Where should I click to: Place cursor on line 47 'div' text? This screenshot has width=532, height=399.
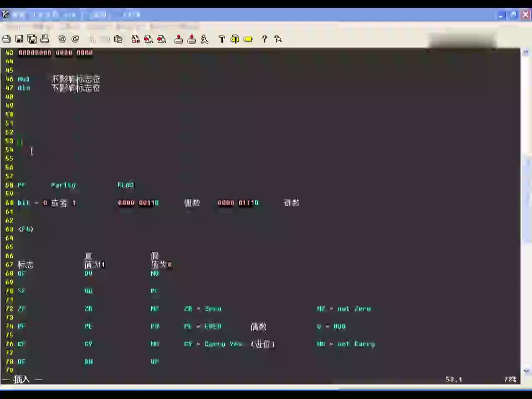click(24, 88)
